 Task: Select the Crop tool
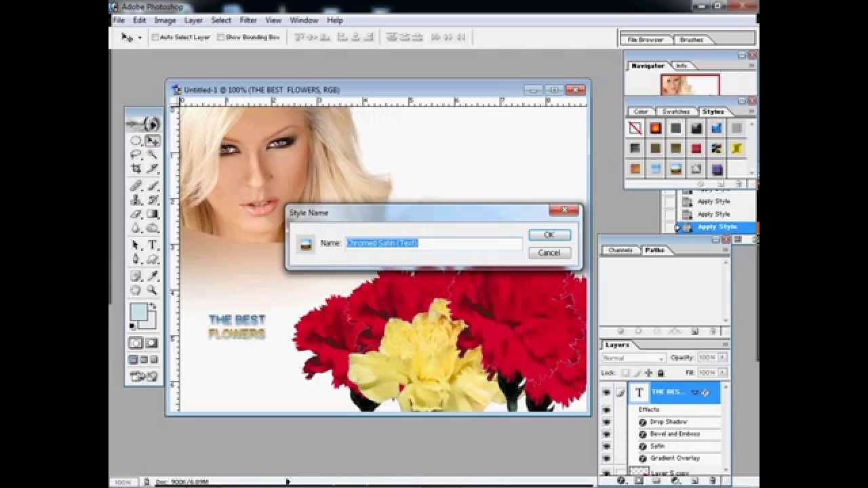click(x=136, y=169)
